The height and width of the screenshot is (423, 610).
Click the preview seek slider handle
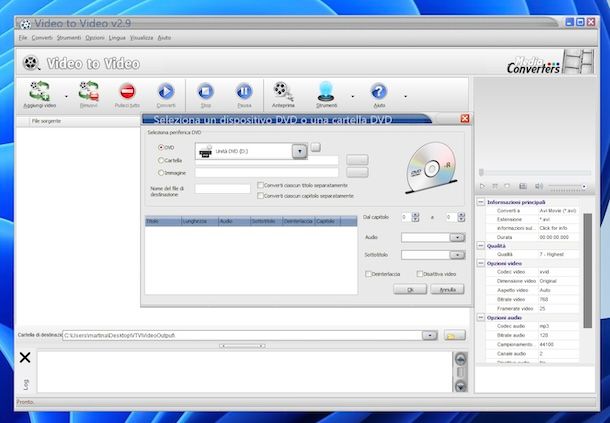[x=481, y=172]
